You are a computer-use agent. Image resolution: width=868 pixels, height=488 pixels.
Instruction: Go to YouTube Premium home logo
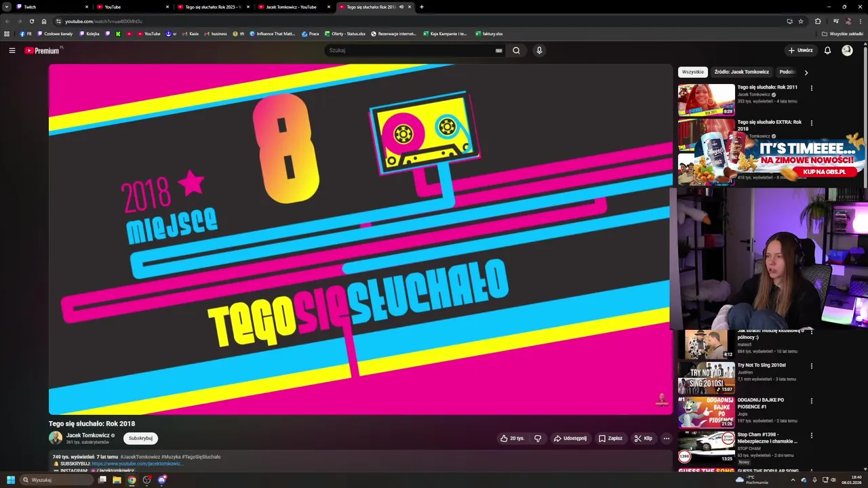click(x=42, y=50)
